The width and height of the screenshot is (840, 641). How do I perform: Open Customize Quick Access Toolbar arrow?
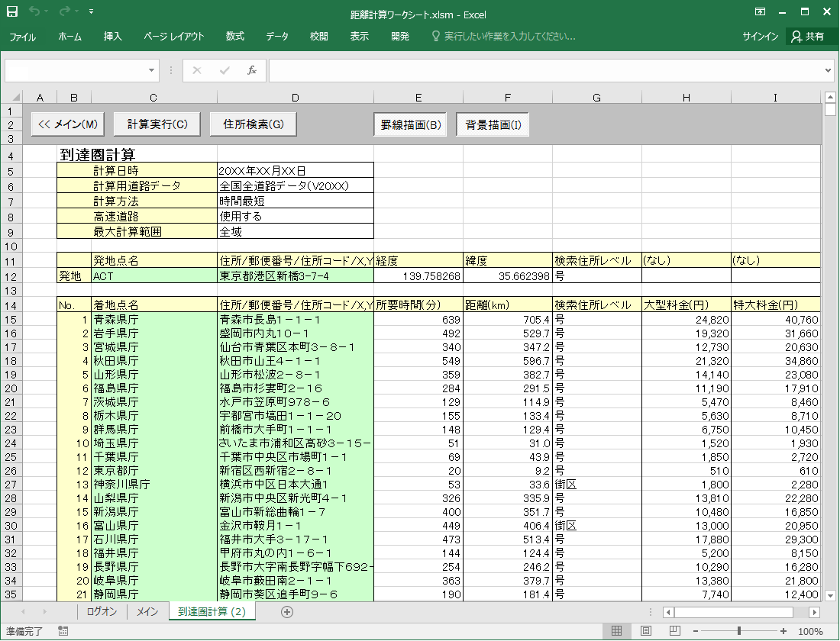point(91,11)
